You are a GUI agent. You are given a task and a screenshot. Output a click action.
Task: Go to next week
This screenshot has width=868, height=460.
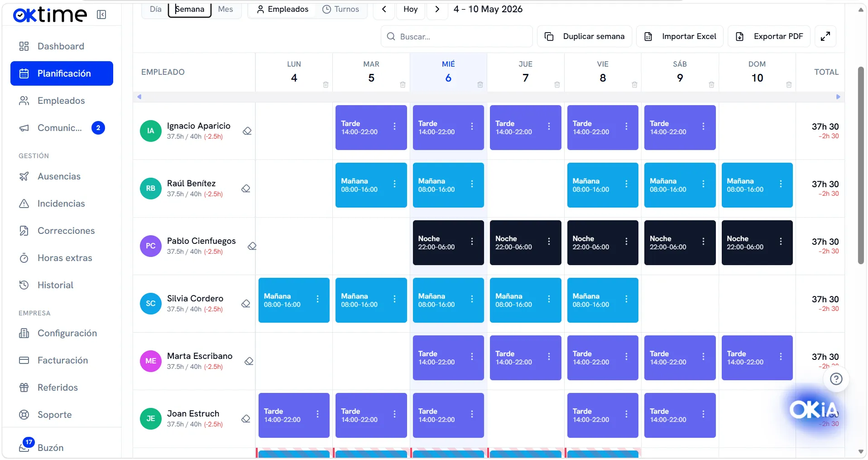[437, 9]
